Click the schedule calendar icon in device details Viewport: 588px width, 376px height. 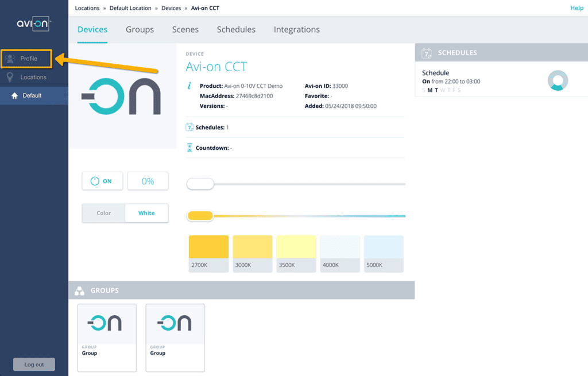[189, 127]
